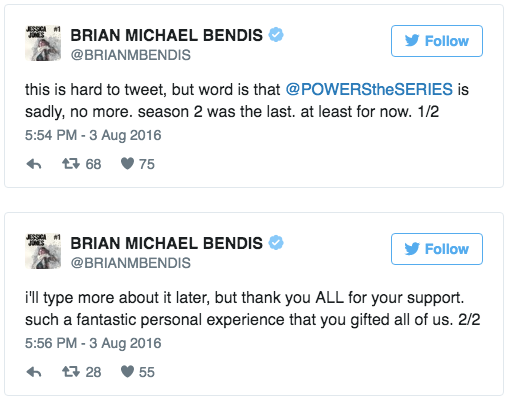Reply to the second tweet marked 2/2
508x401 pixels.
(34, 372)
